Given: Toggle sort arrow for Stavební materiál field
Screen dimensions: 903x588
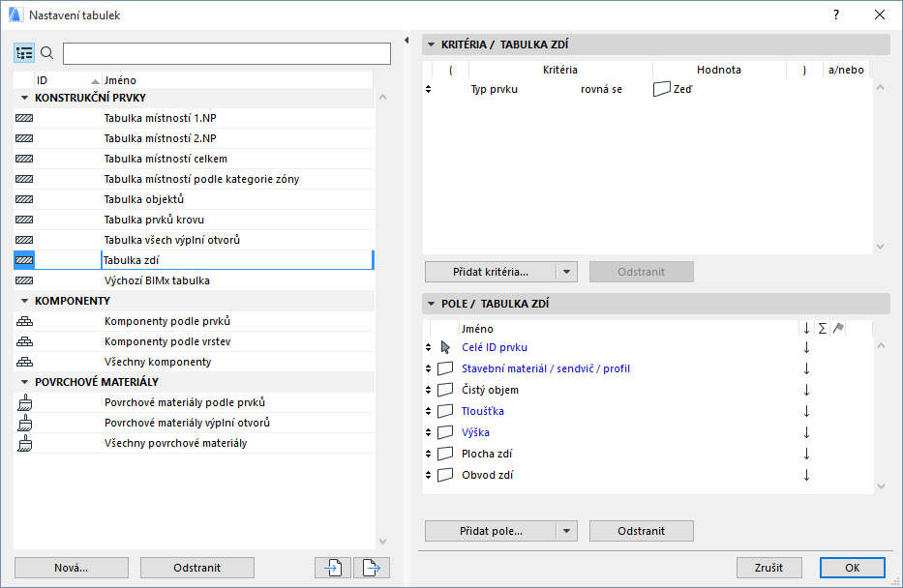Looking at the screenshot, I should click(807, 368).
